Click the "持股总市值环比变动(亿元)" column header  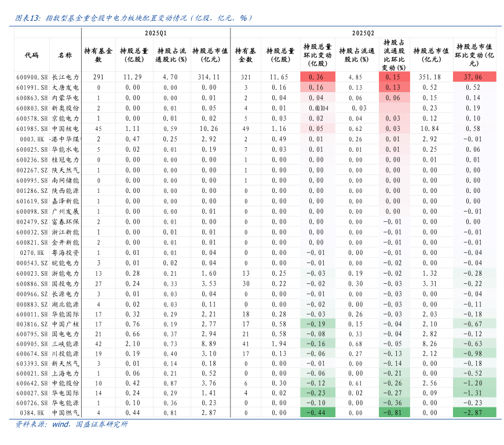click(474, 55)
